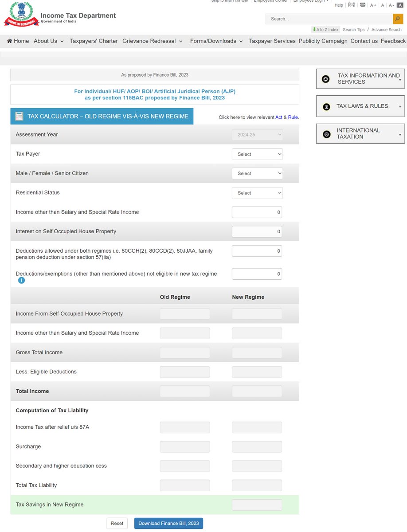Image resolution: width=407 pixels, height=532 pixels.
Task: Click the blue info icon under deductions
Action: 21,280
